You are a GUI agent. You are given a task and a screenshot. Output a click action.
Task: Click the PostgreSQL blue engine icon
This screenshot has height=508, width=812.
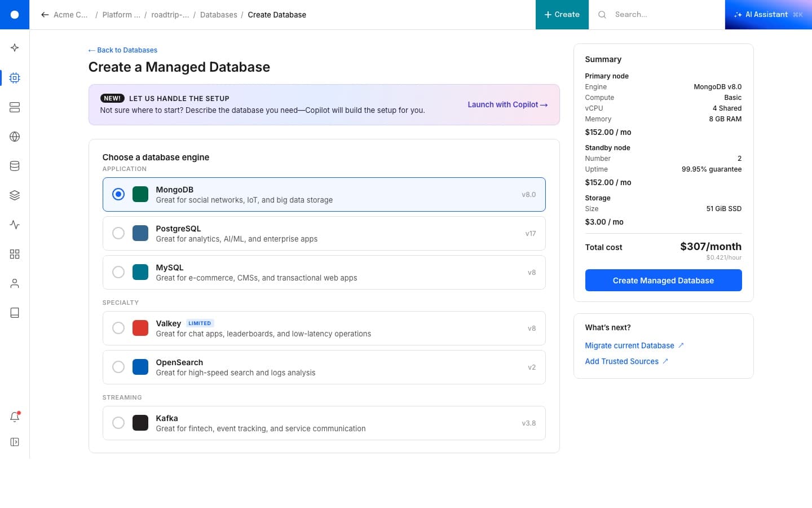point(140,233)
